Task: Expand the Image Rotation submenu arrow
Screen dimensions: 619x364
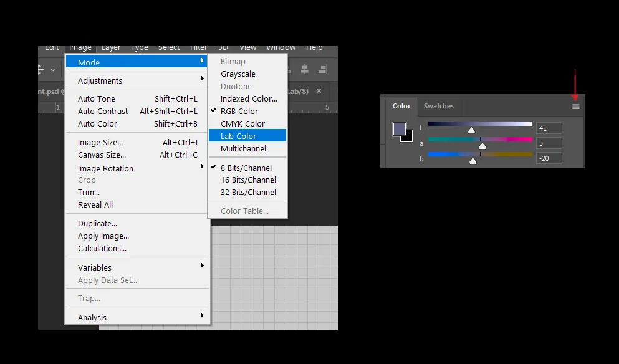Action: tap(202, 166)
